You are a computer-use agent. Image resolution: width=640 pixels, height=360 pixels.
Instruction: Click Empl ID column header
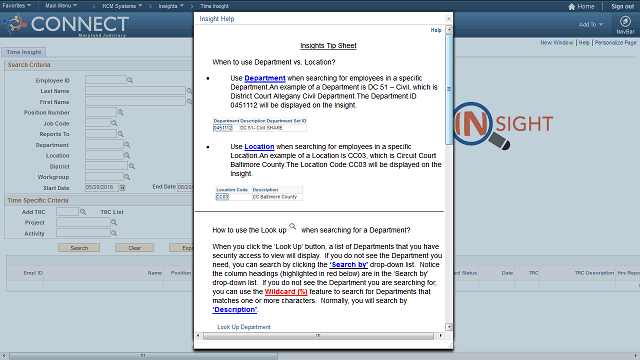click(x=33, y=273)
